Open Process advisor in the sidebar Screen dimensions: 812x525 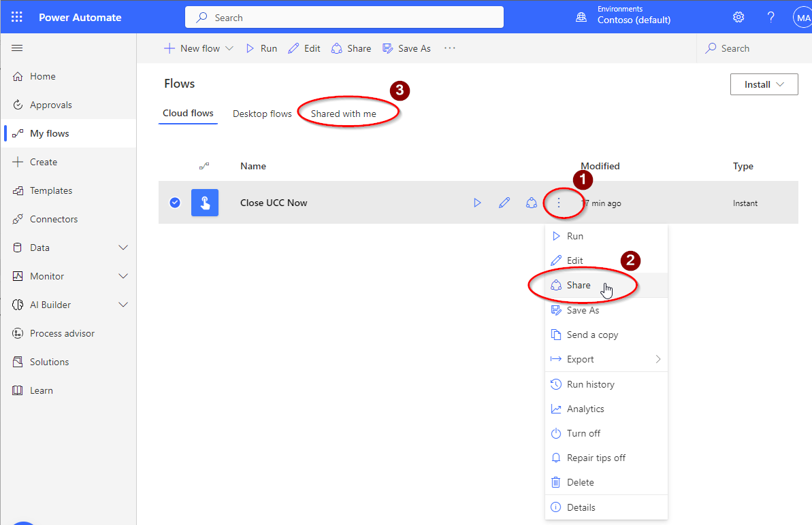(68, 334)
